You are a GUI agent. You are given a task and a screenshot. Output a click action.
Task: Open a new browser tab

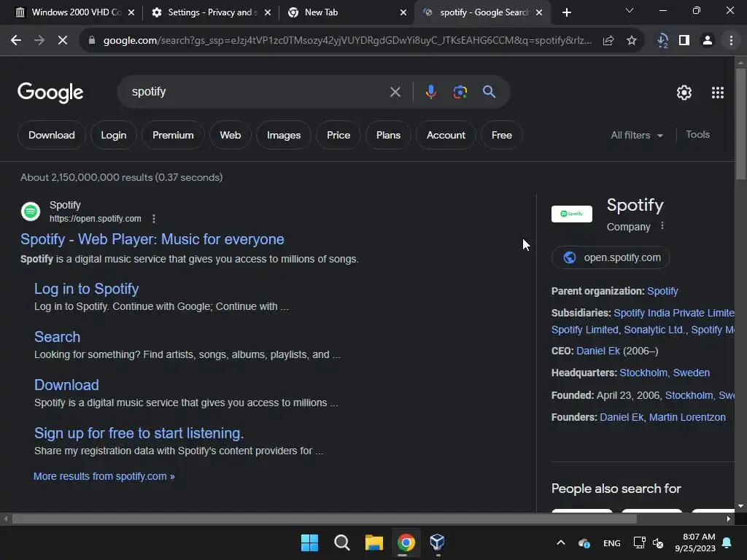click(566, 12)
